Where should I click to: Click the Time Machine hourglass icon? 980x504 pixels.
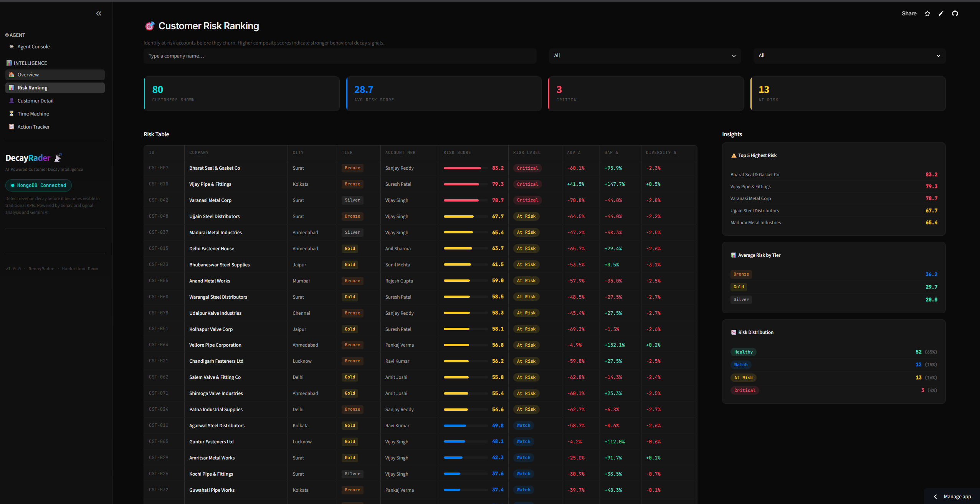12,114
